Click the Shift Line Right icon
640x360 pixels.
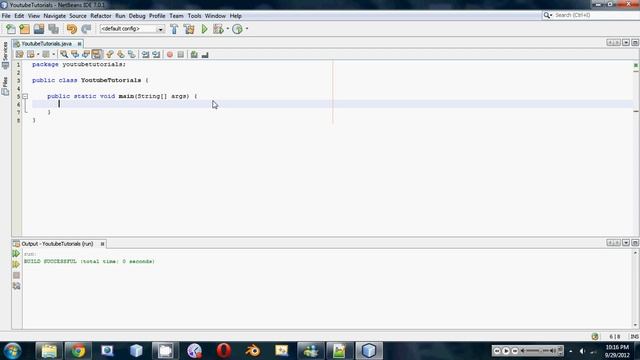[156, 54]
